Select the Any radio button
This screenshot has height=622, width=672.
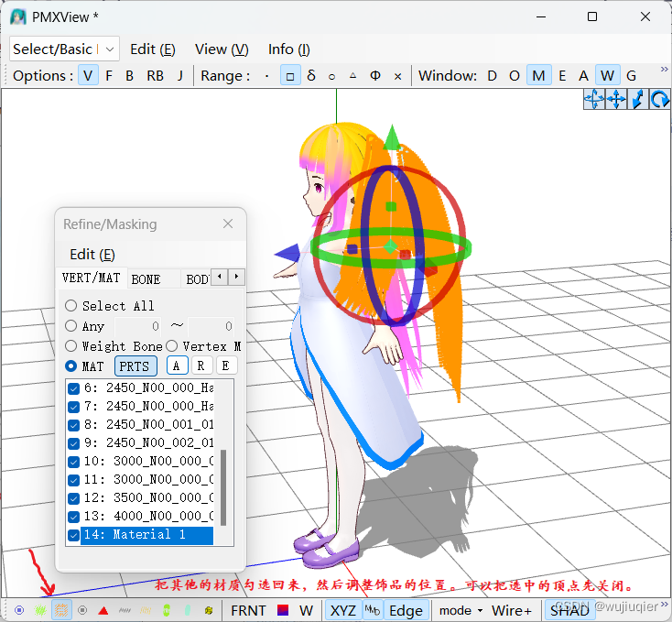70,326
